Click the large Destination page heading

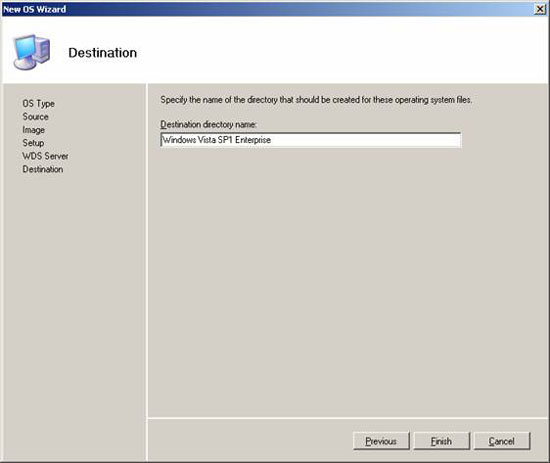click(x=102, y=53)
